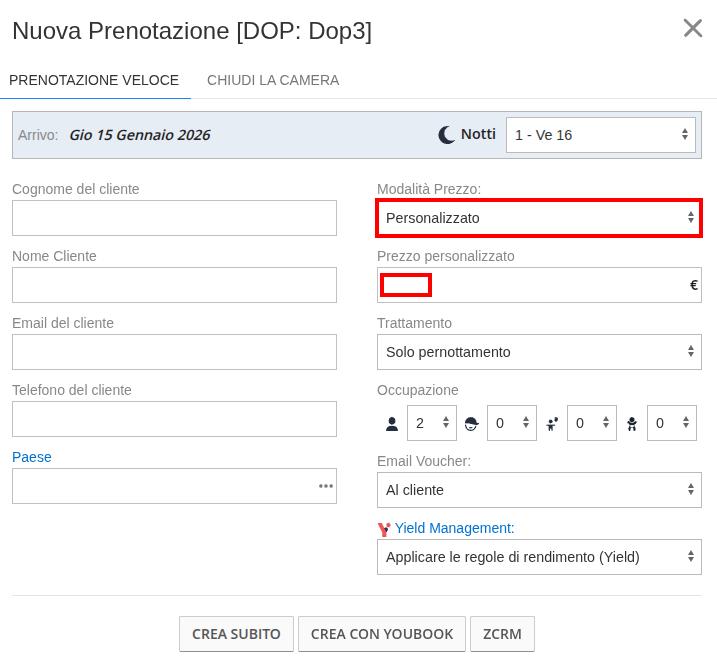Open the Email Voucher dropdown
Image resolution: width=717 pixels, height=665 pixels.
click(539, 490)
